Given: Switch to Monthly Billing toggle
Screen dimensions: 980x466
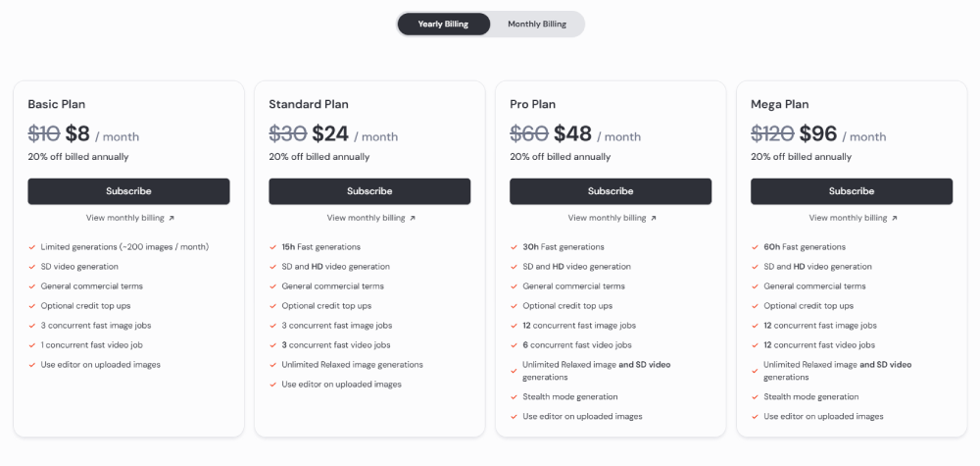Looking at the screenshot, I should (x=537, y=25).
